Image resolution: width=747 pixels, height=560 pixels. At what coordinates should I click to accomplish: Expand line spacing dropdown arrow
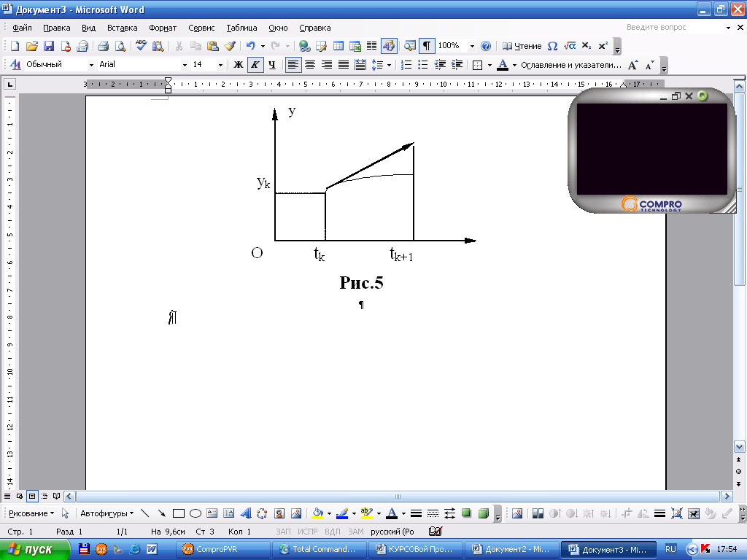(x=390, y=65)
